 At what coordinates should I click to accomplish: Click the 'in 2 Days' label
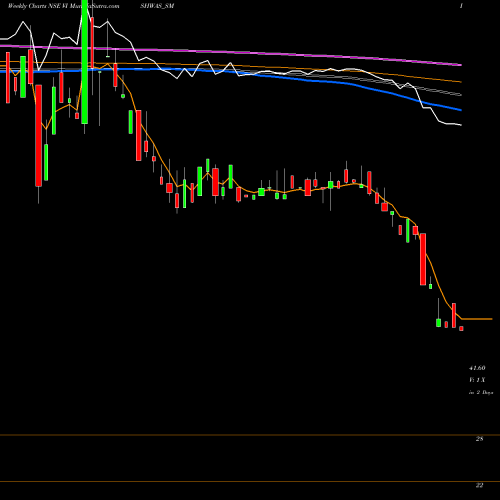coord(481,392)
